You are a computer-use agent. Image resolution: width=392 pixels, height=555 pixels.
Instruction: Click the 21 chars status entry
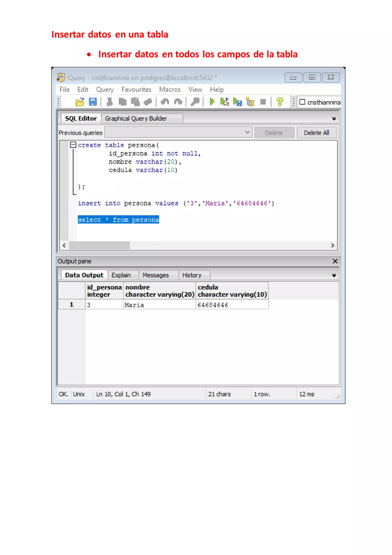tap(219, 394)
